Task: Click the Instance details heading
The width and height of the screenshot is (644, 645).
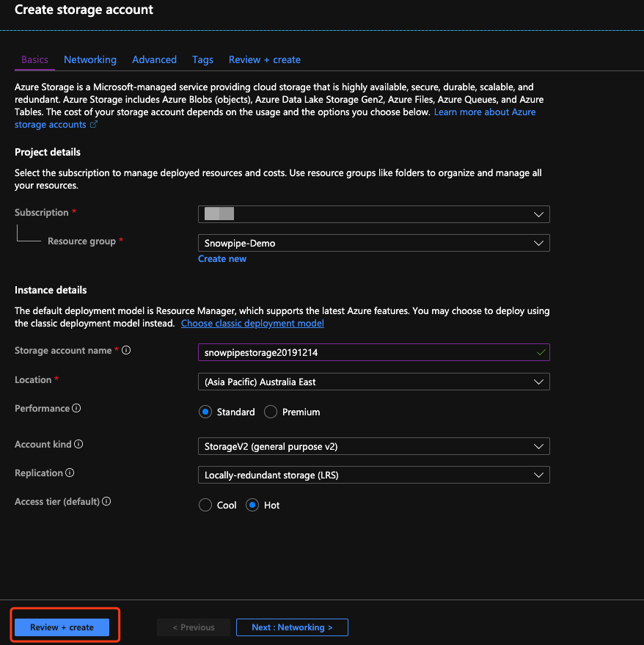Action: pos(51,290)
